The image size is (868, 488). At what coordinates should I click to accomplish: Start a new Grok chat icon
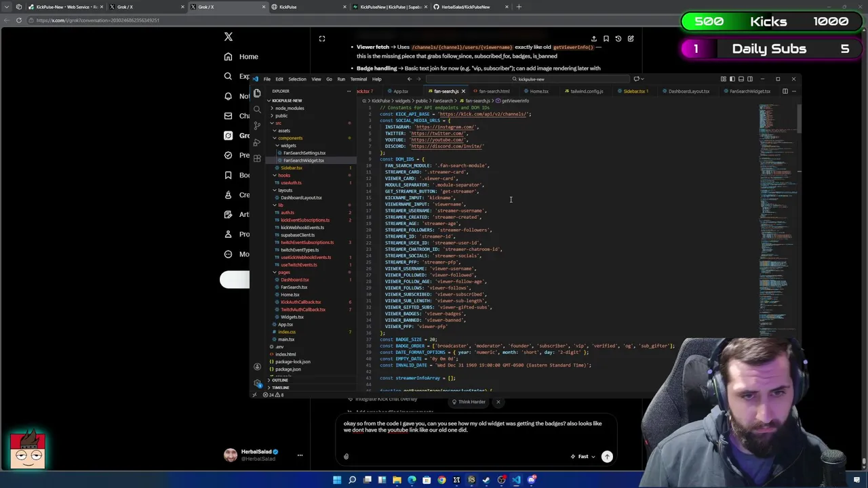631,39
